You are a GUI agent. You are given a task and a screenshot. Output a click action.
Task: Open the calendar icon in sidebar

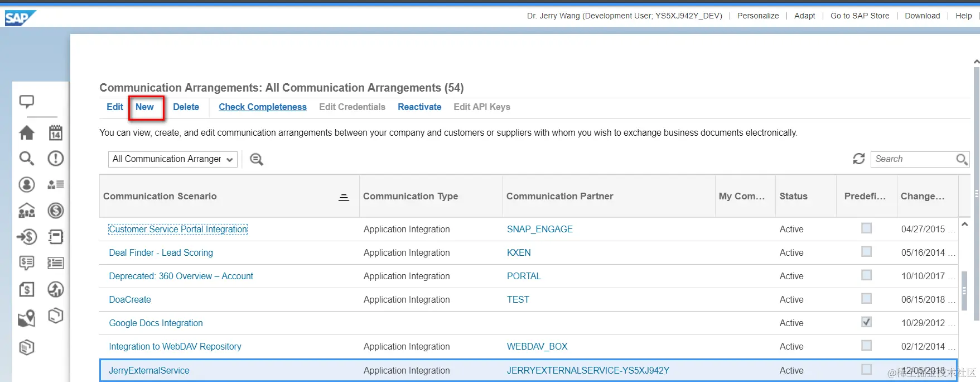[55, 132]
